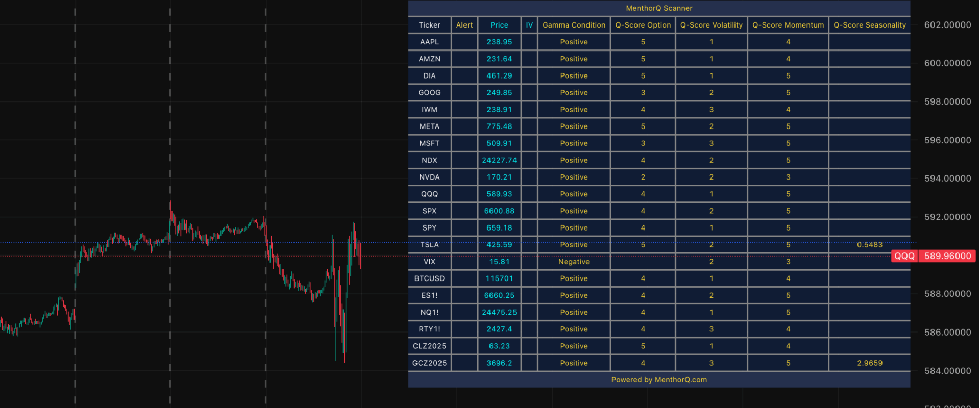Click the AMZN ticker cell
This screenshot has height=408, width=980.
click(x=429, y=59)
